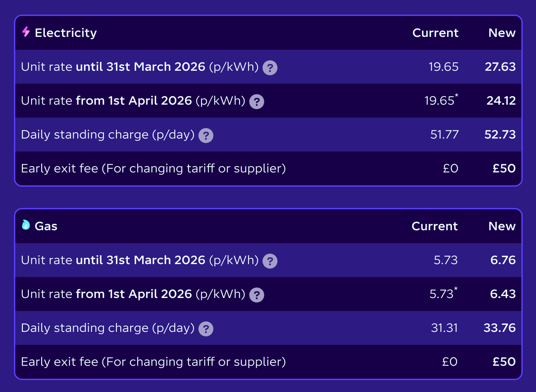Click the electricity early exit fee £50
This screenshot has height=392, width=536.
tap(504, 168)
